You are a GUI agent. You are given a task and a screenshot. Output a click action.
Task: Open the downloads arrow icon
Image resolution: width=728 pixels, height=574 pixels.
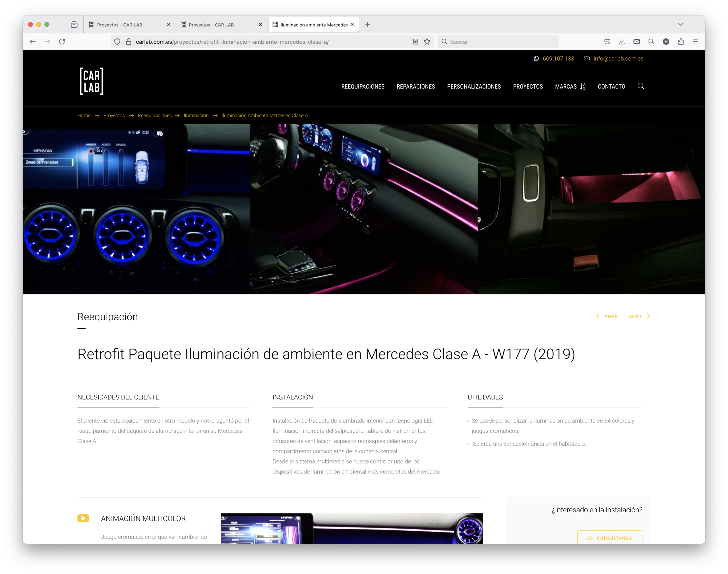click(x=622, y=42)
